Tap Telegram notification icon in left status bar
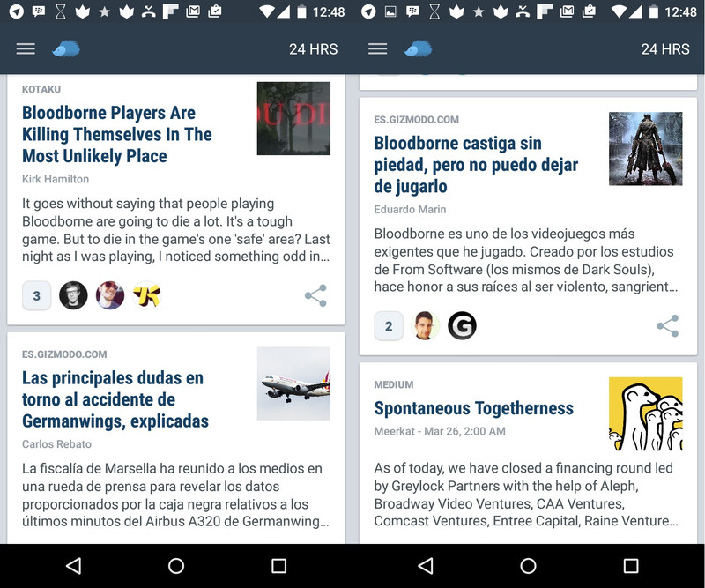This screenshot has height=588, width=705. click(17, 11)
